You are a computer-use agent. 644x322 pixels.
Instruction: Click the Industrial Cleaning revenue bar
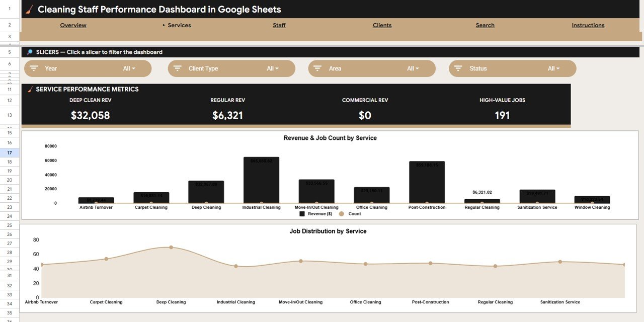click(x=261, y=180)
